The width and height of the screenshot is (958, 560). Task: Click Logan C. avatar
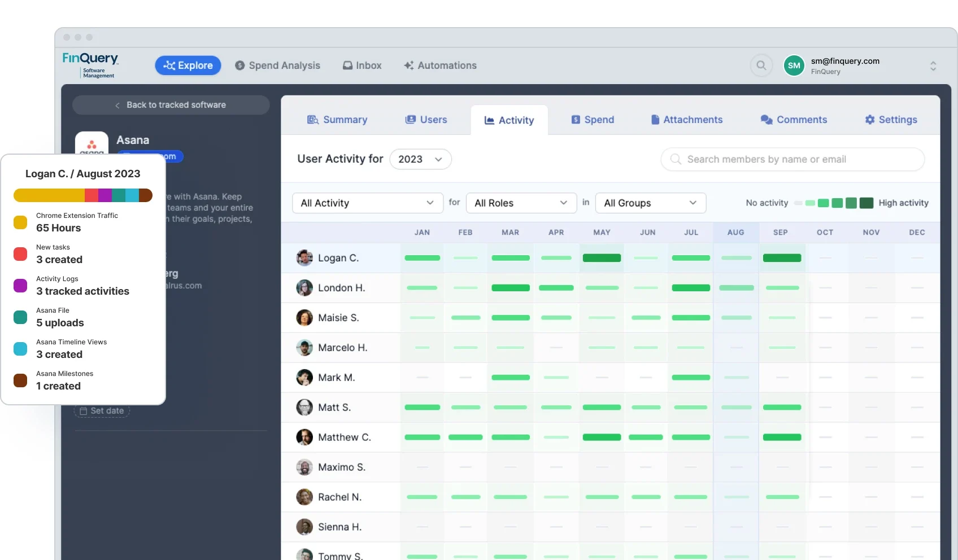[304, 258]
